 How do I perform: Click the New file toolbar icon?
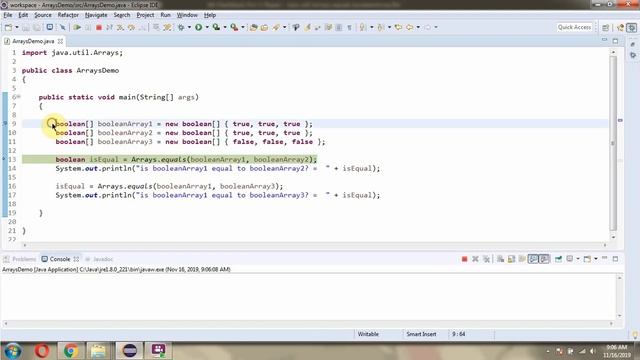[x=8, y=27]
